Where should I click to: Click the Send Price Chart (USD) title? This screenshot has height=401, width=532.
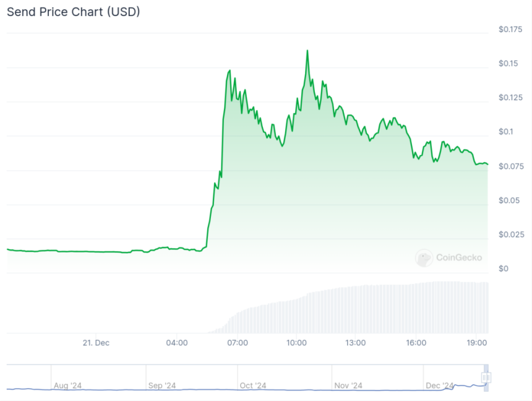[74, 12]
